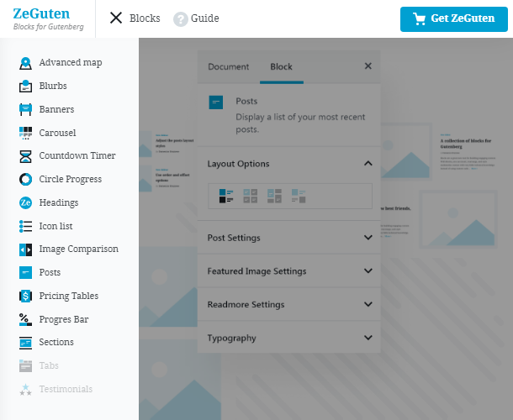Open the Headings Ze icon
513x420 pixels.
pyautogui.click(x=25, y=203)
